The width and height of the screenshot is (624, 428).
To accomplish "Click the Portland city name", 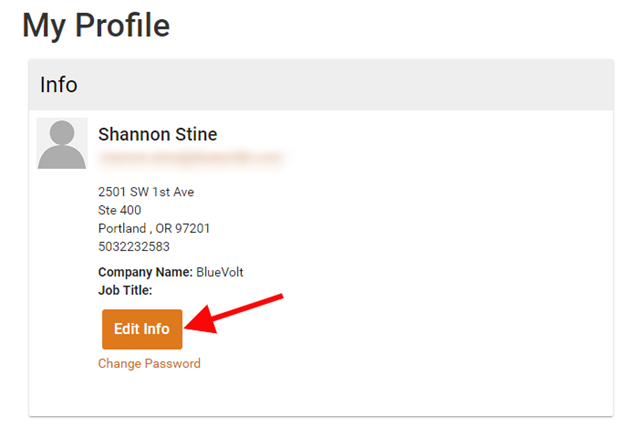I will (x=122, y=229).
